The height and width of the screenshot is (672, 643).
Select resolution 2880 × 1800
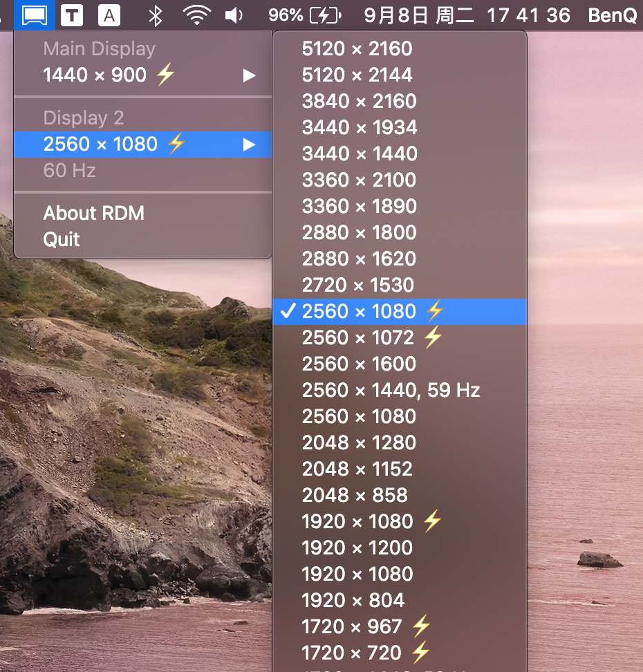point(400,232)
